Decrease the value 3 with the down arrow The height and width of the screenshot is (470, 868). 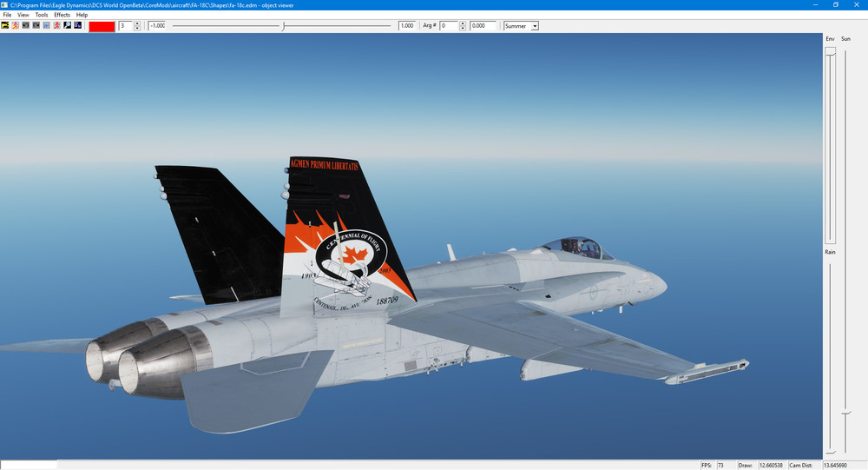pyautogui.click(x=137, y=28)
